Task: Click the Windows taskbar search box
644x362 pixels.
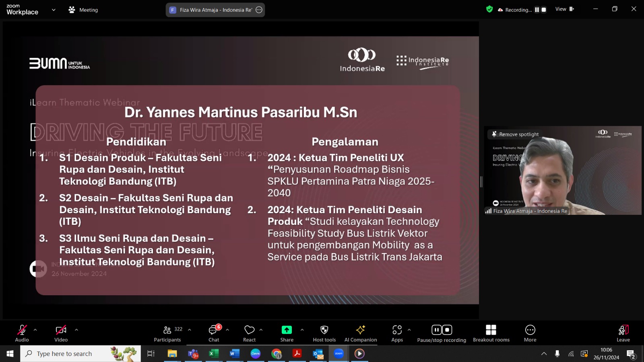Action: [x=80, y=354]
